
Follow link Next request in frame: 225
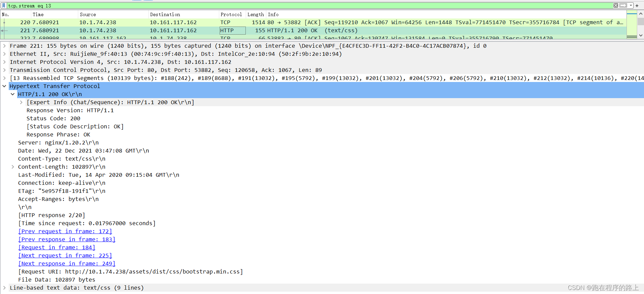click(x=65, y=256)
